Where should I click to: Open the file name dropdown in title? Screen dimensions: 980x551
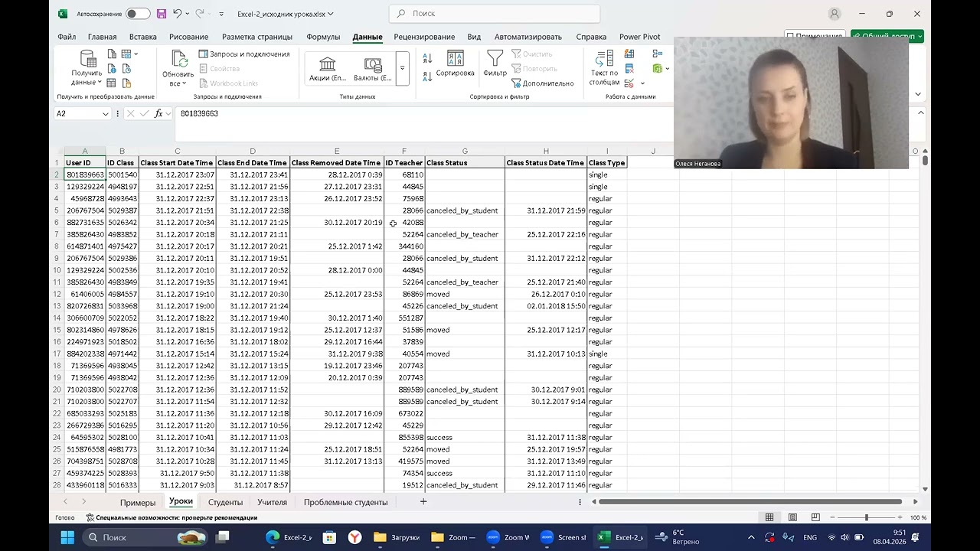(330, 14)
